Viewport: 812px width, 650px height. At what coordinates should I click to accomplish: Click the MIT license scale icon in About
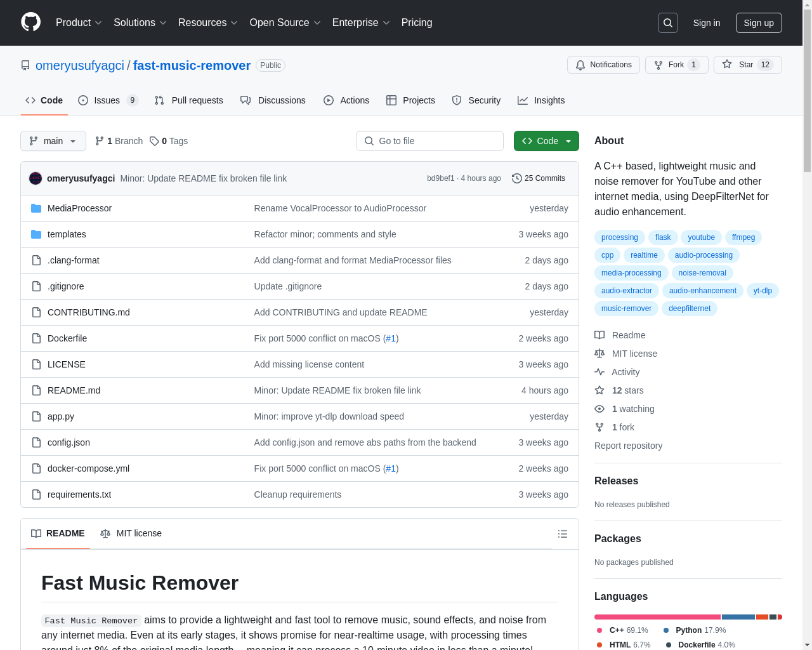pos(599,354)
